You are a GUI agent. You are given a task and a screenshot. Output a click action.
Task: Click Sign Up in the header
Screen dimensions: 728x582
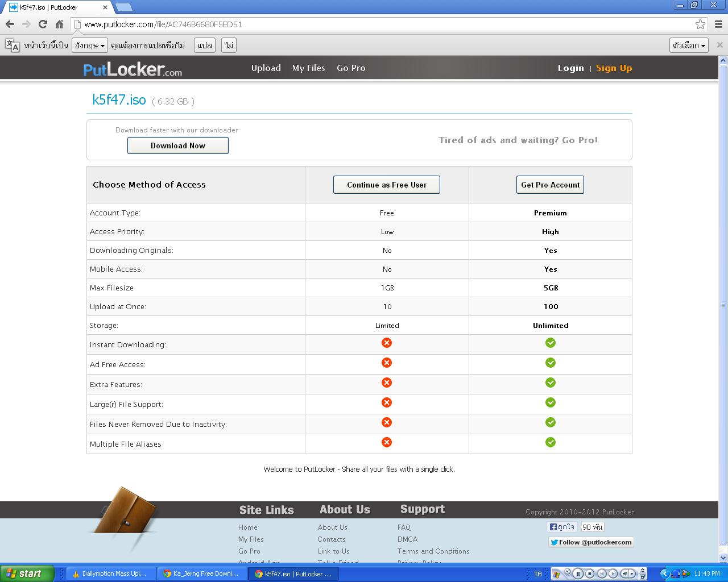click(614, 68)
